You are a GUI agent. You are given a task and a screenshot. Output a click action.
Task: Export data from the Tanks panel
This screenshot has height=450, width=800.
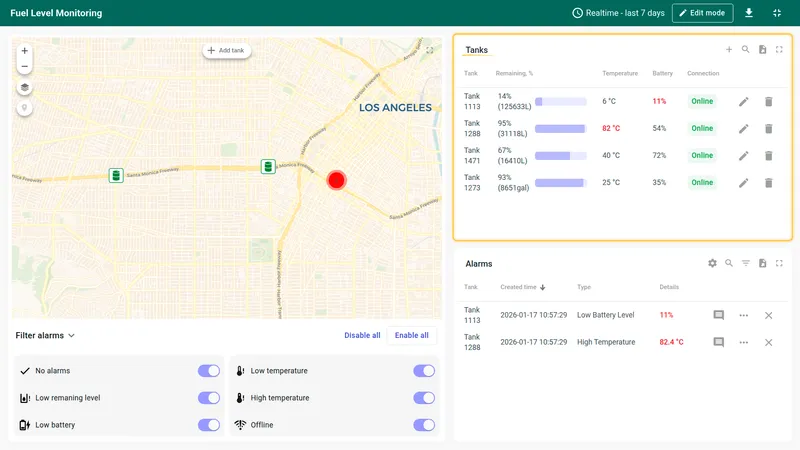[x=762, y=49]
